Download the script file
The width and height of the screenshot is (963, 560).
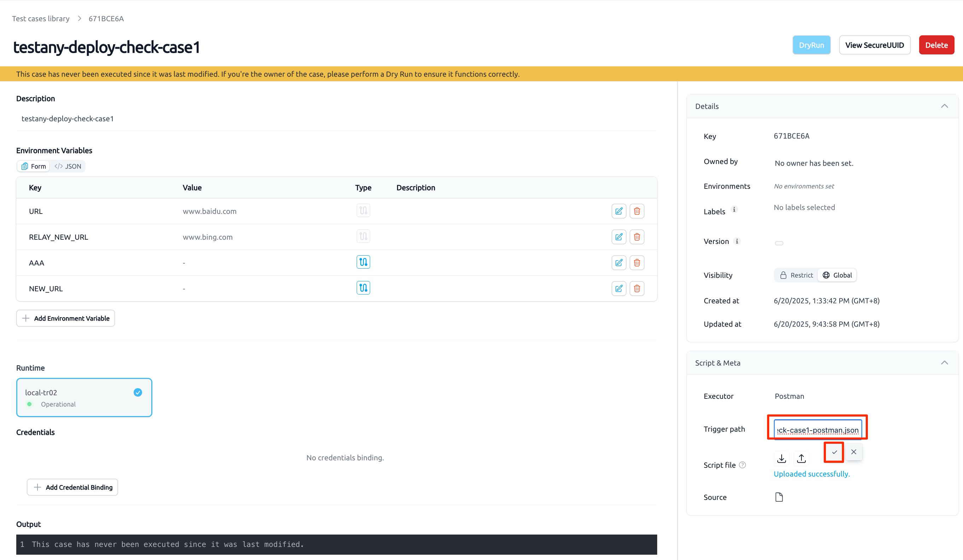click(x=782, y=458)
